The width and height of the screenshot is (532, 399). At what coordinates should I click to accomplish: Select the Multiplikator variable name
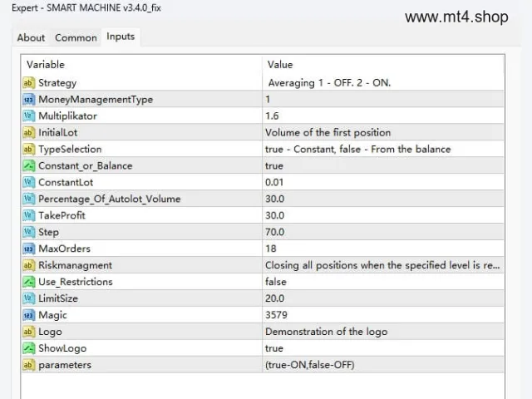click(67, 116)
